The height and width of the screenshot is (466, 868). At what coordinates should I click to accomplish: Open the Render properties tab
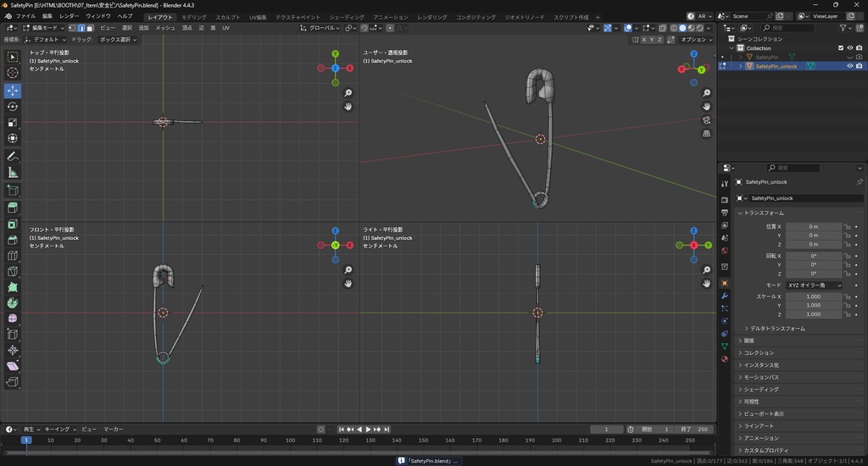coord(725,200)
